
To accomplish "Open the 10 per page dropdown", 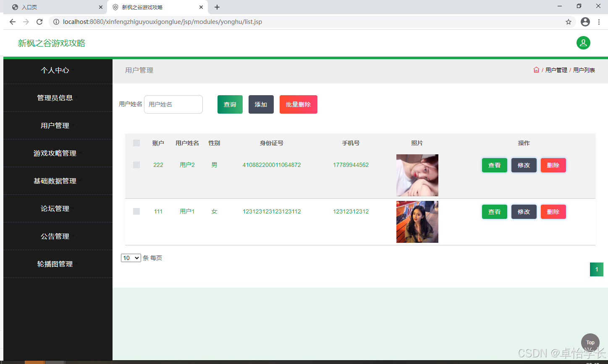I will (x=131, y=258).
